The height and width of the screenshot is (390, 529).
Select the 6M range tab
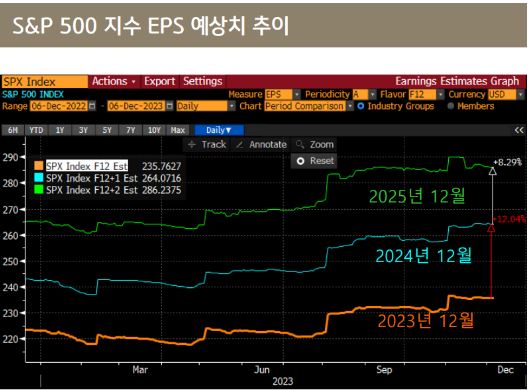tap(13, 130)
